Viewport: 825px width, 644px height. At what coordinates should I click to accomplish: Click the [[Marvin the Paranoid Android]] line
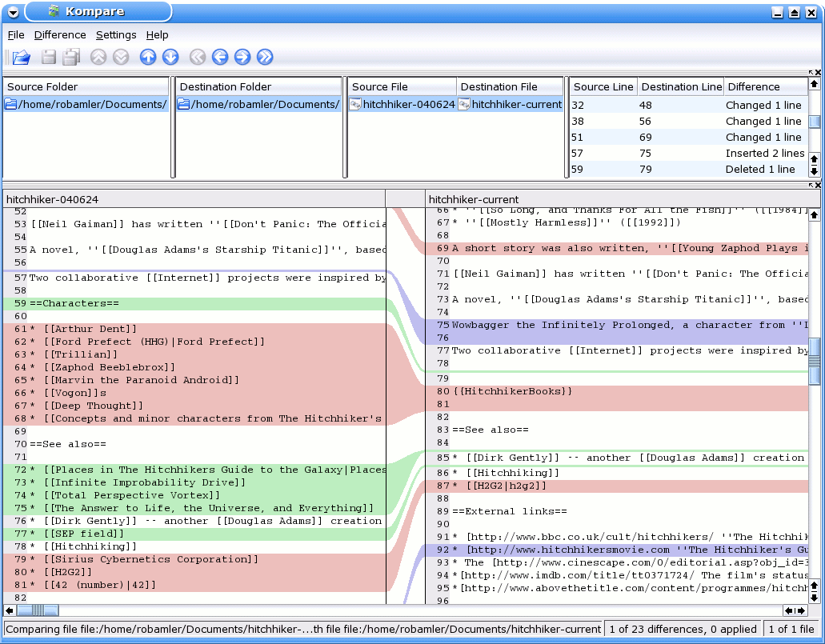coord(194,381)
